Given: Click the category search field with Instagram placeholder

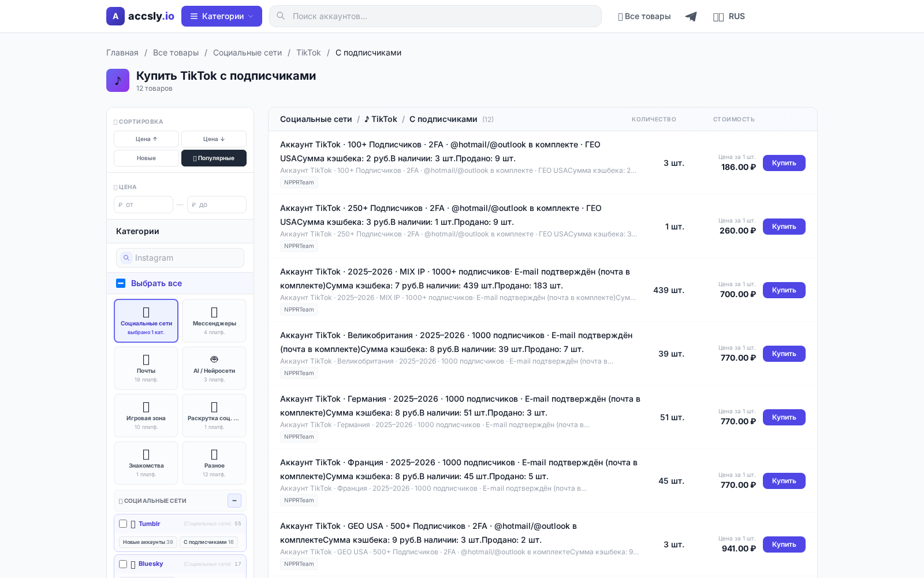Looking at the screenshot, I should coord(180,258).
